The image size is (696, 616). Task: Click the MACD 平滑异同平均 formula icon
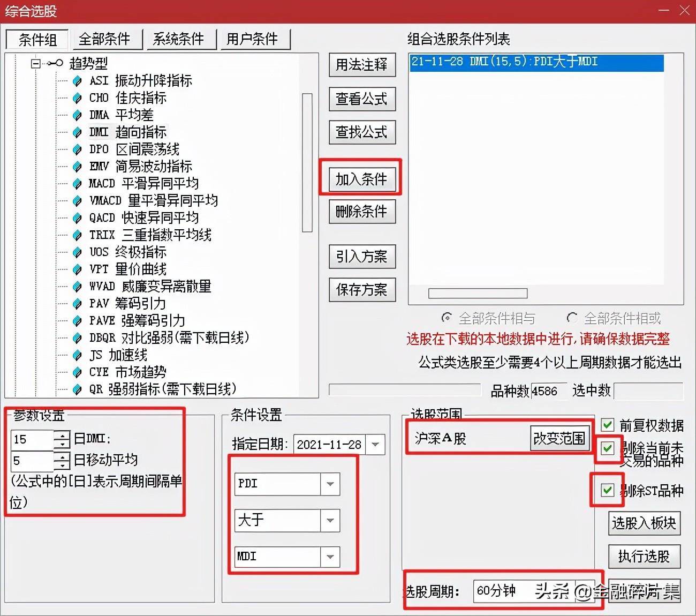77,184
